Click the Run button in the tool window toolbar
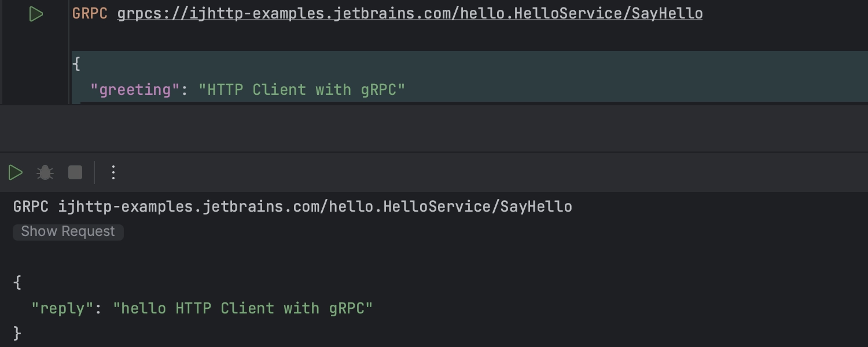Screen dimensions: 868x347 16,172
